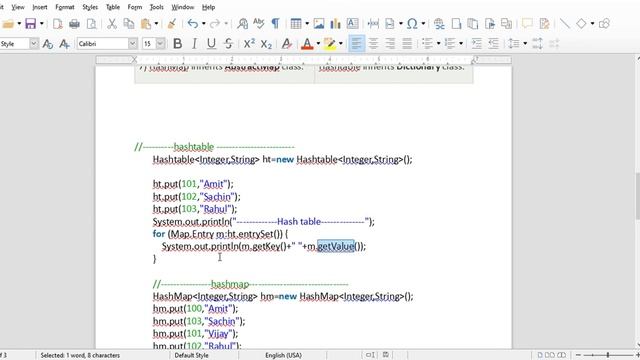The width and height of the screenshot is (640, 360).
Task: Insert a page break
Action: pyautogui.click(x=373, y=24)
